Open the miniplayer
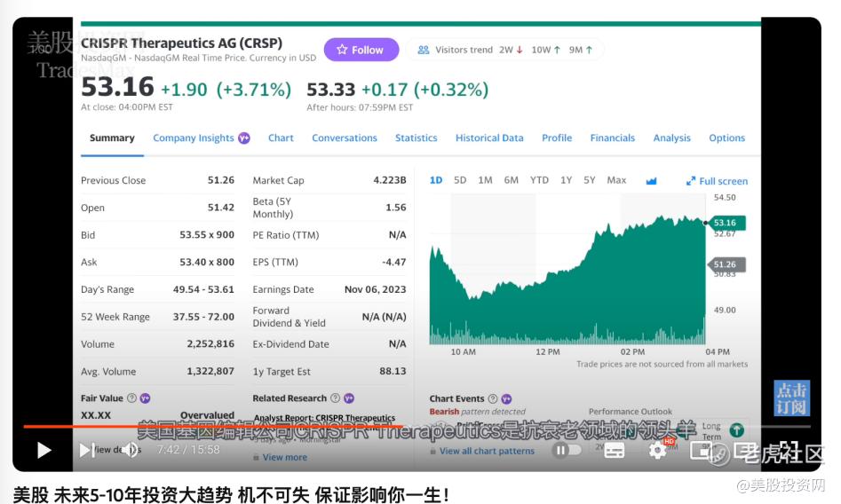Image resolution: width=841 pixels, height=504 pixels. point(700,451)
